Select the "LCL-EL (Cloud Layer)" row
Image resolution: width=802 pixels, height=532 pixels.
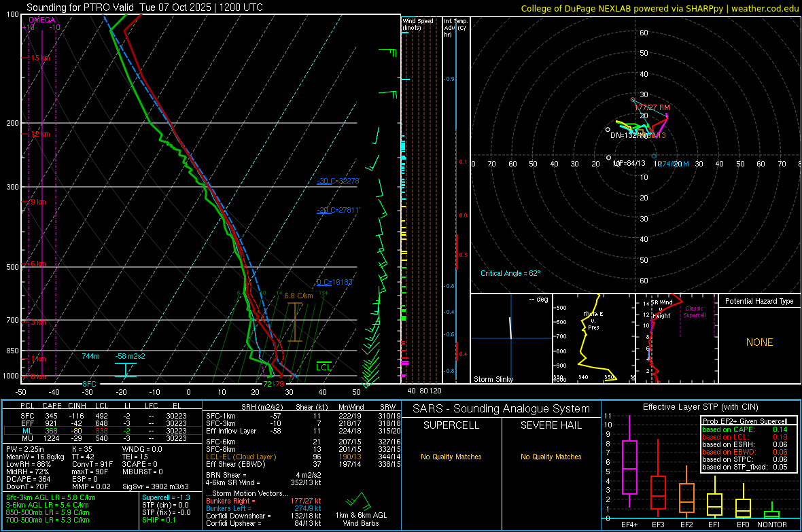pos(303,457)
